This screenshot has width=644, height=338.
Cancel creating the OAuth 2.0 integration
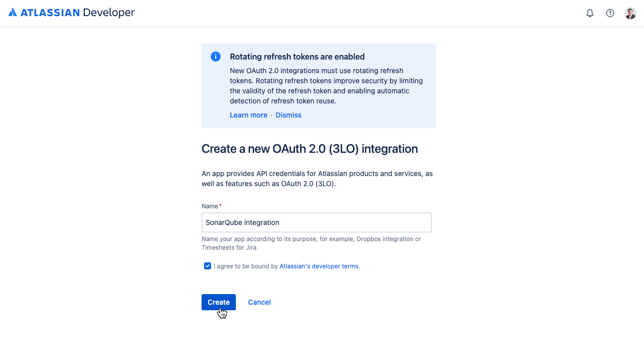click(259, 302)
